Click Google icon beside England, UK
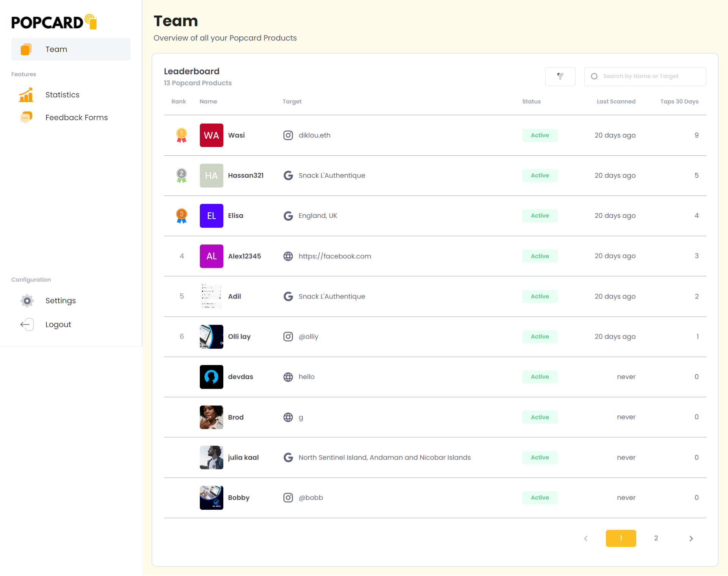The image size is (728, 576). tap(288, 216)
